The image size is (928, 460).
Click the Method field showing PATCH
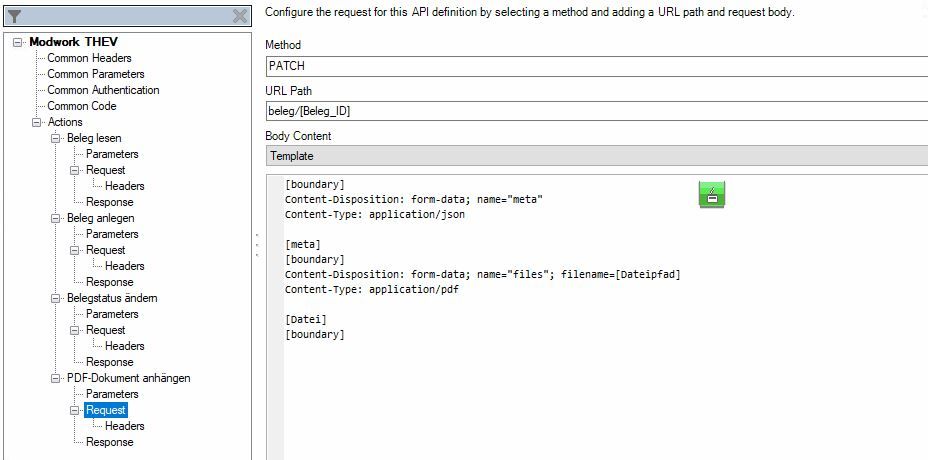[596, 66]
